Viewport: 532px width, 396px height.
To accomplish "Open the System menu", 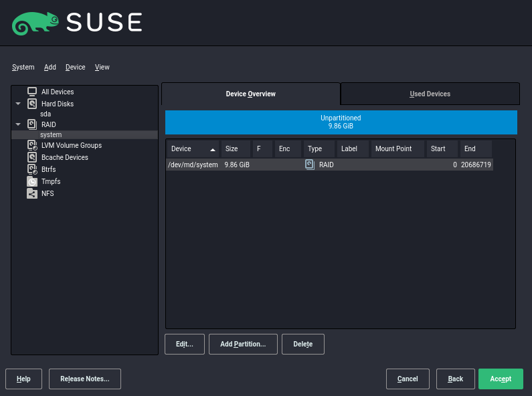I will click(x=23, y=67).
